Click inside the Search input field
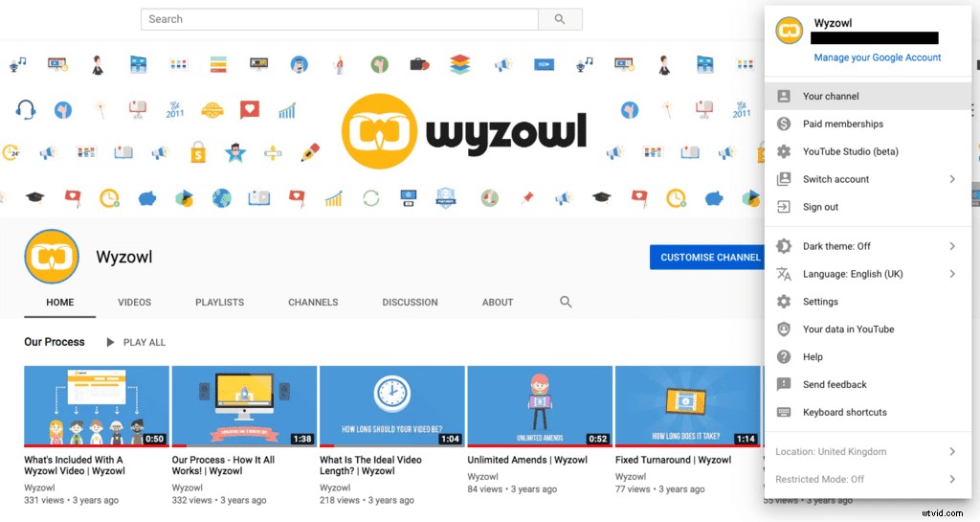The height and width of the screenshot is (522, 980). 340,19
